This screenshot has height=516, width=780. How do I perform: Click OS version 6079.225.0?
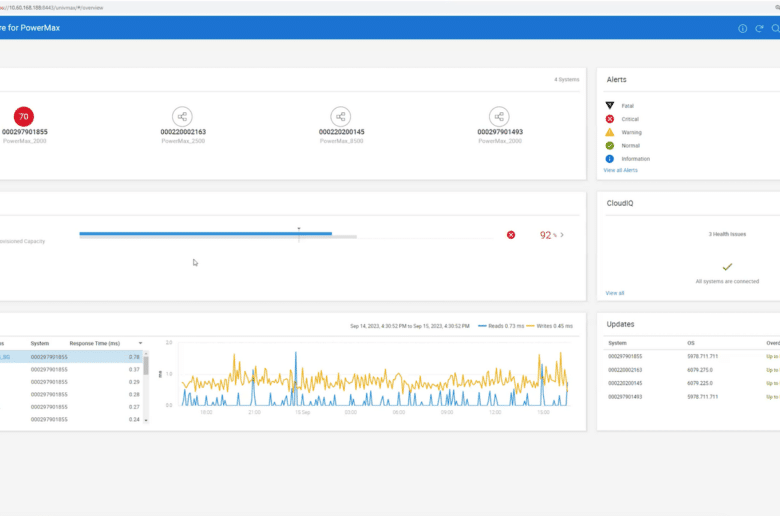[x=700, y=383]
